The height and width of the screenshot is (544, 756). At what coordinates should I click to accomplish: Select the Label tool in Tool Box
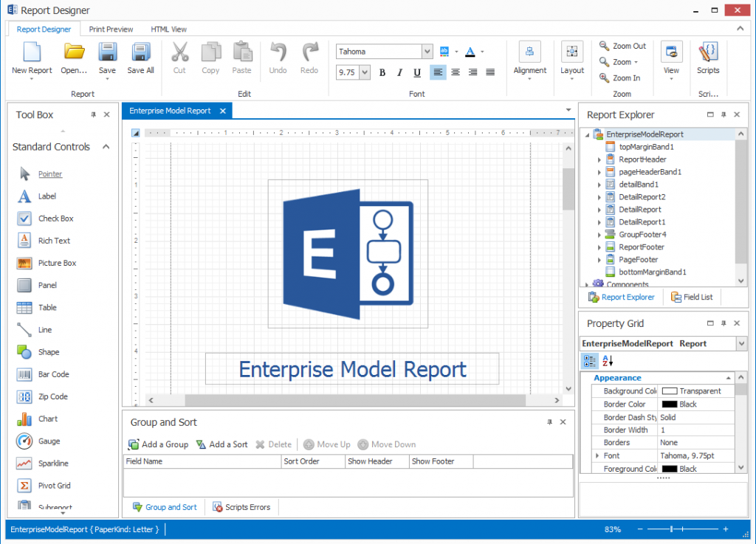[47, 196]
